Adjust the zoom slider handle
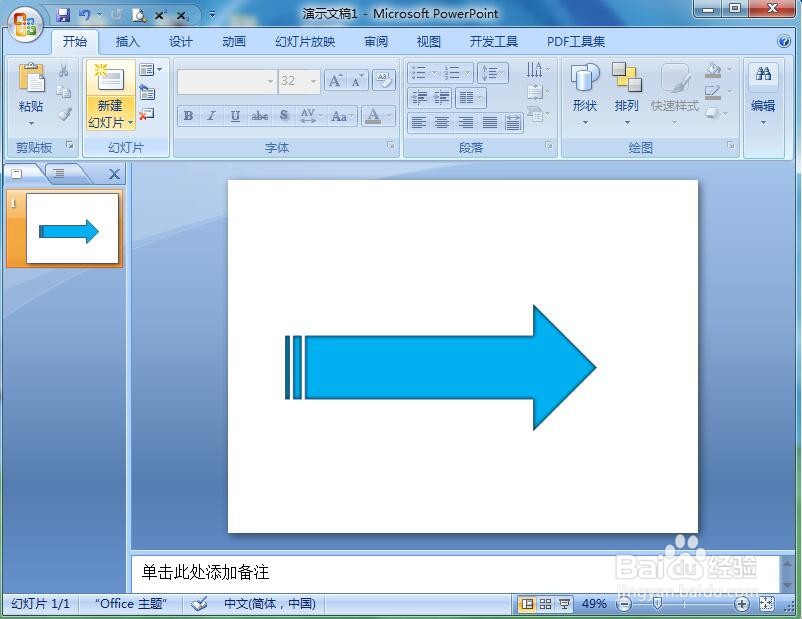The height and width of the screenshot is (619, 802). coord(658,604)
